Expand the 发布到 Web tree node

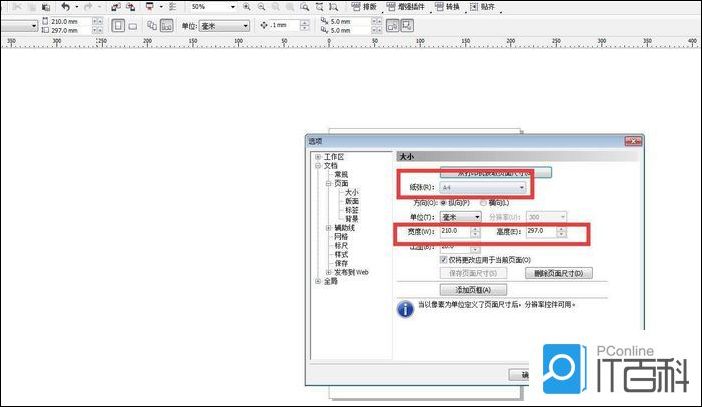pyautogui.click(x=329, y=272)
